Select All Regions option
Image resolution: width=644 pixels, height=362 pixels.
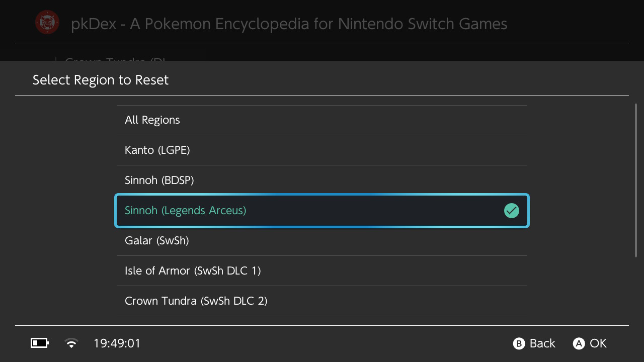[322, 120]
